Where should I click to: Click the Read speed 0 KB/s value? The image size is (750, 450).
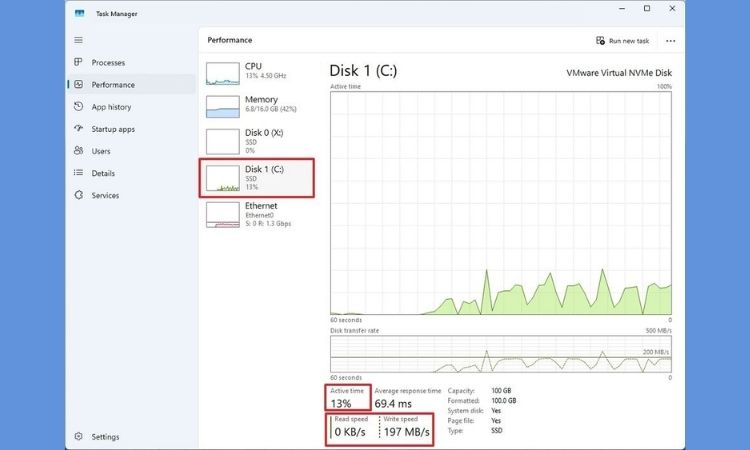coord(350,432)
